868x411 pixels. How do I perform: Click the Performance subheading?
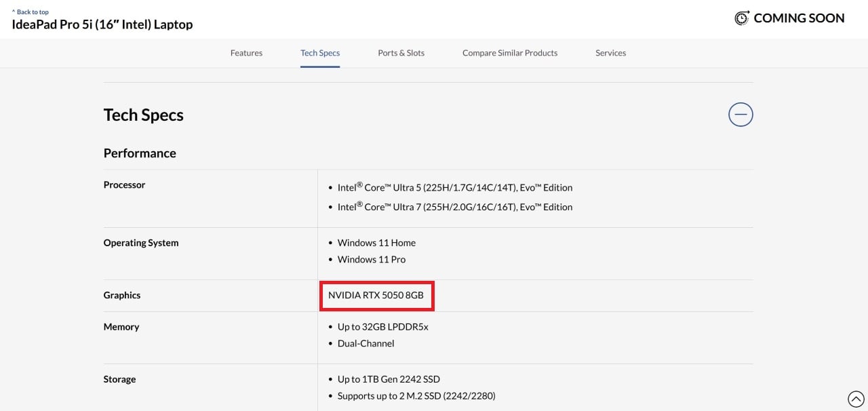pyautogui.click(x=140, y=153)
